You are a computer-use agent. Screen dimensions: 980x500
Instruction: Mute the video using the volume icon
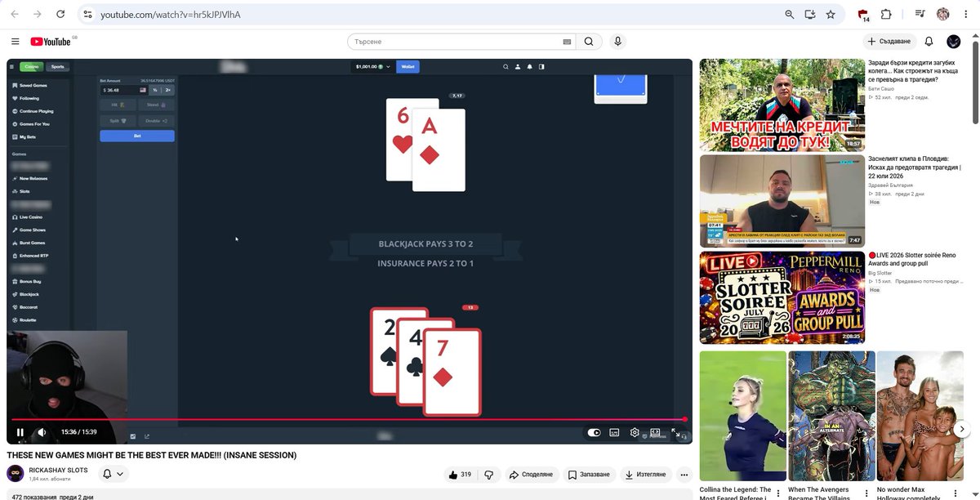pyautogui.click(x=42, y=432)
